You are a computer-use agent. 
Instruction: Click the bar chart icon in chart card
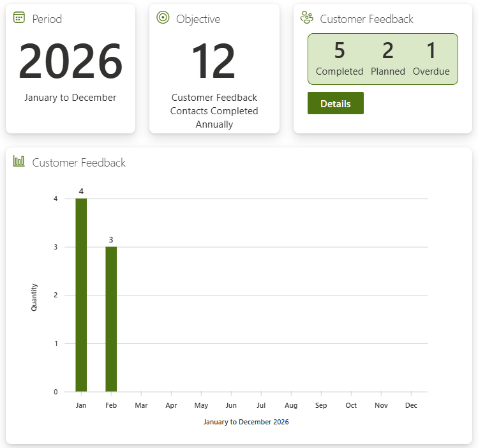click(19, 161)
